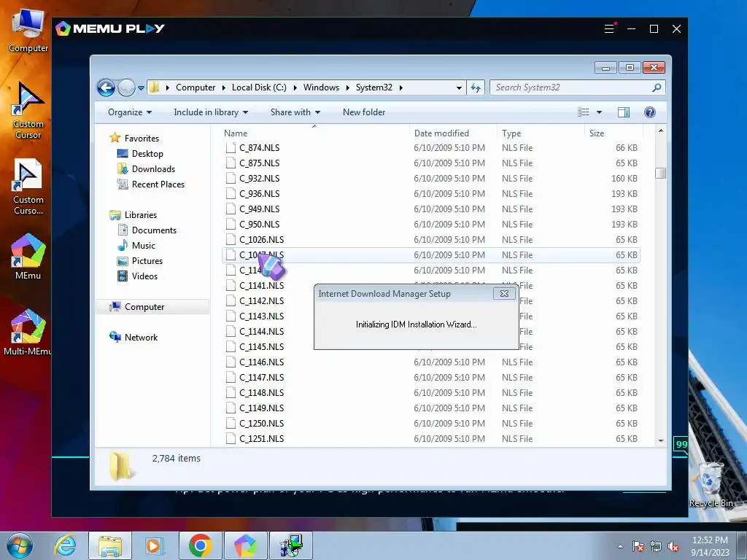Open the Pictures library
This screenshot has width=747, height=560.
coord(147,260)
